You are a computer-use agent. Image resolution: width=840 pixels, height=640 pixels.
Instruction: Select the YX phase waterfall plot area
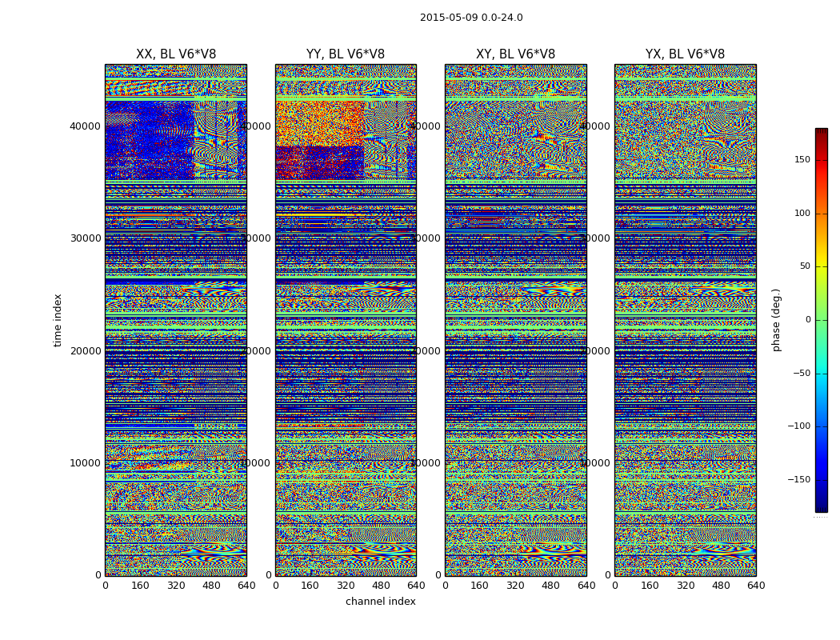pos(685,320)
